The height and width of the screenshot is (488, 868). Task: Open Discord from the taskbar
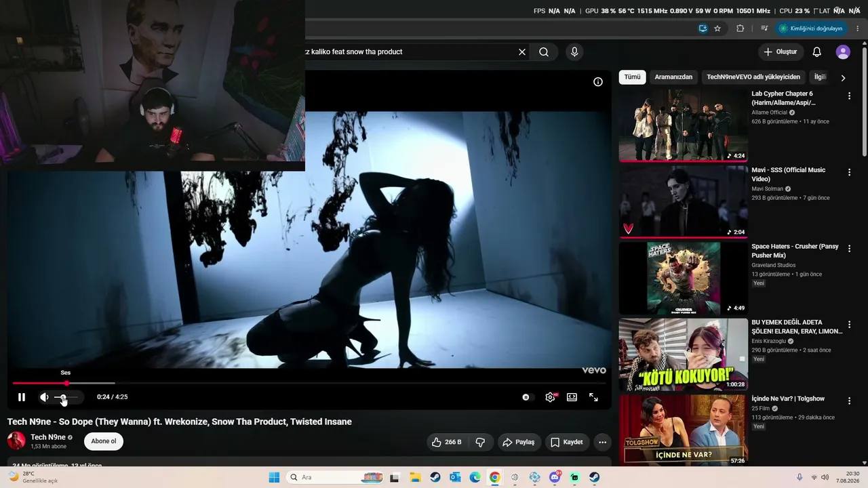click(x=555, y=477)
